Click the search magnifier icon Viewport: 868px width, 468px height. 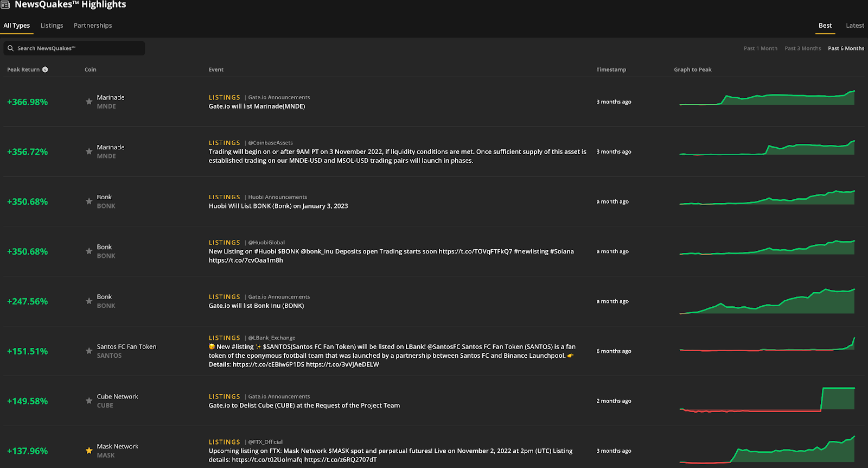(x=10, y=48)
